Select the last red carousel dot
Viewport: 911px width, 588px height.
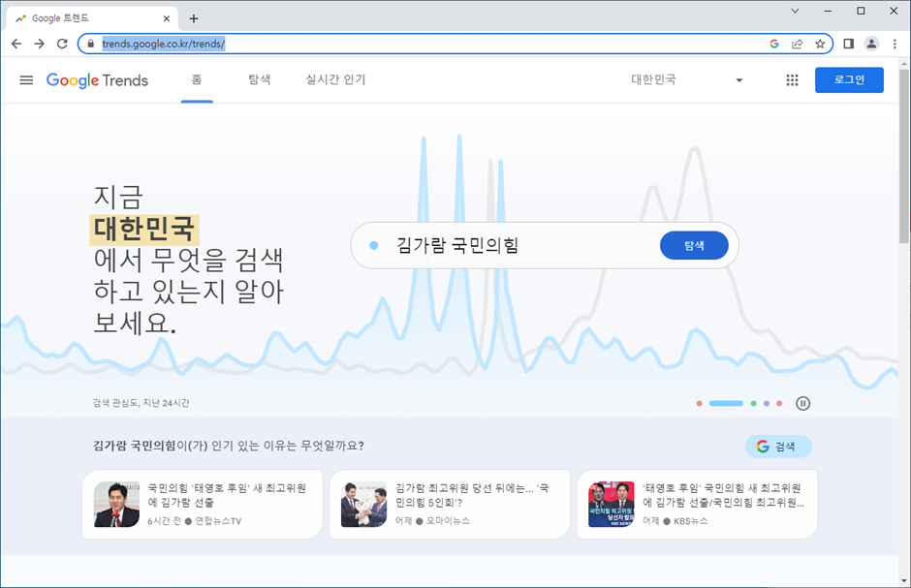coord(780,403)
